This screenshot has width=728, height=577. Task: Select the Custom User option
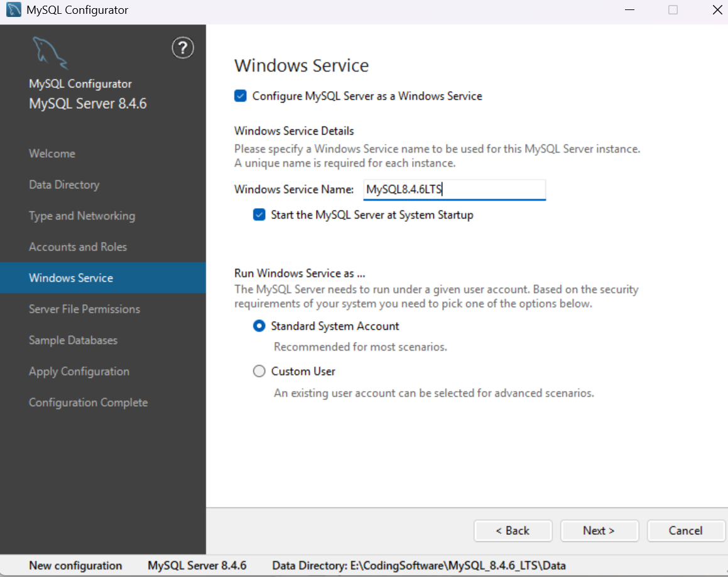[x=259, y=371]
